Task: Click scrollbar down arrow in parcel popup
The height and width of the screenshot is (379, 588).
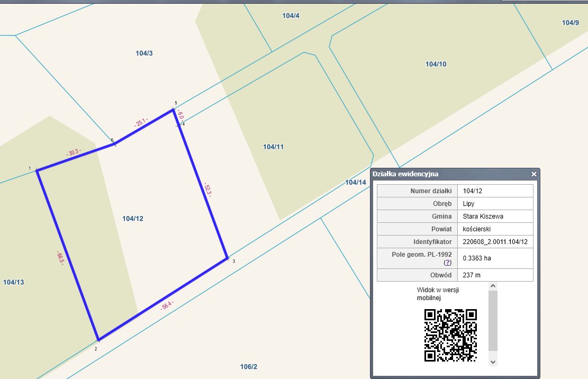Action: pyautogui.click(x=493, y=362)
